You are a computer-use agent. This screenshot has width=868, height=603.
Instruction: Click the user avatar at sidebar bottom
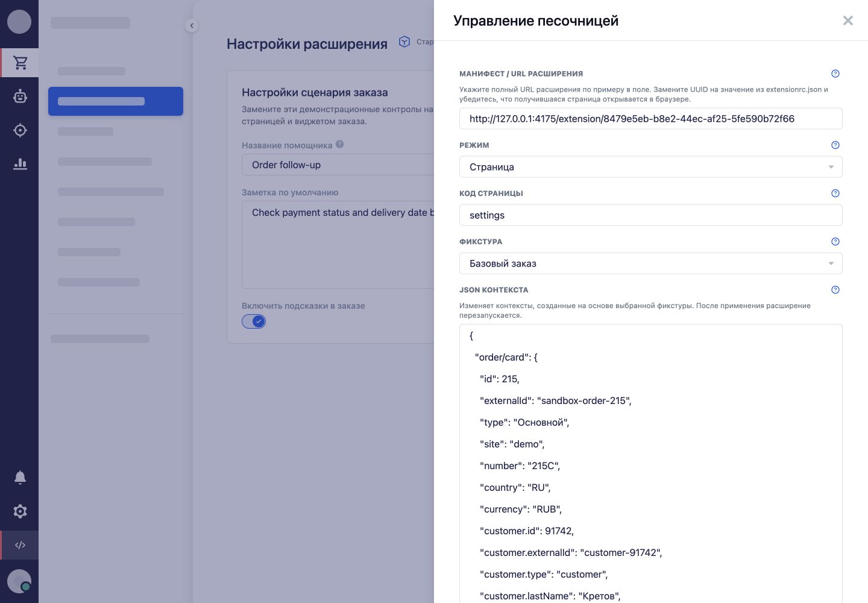pos(19,581)
